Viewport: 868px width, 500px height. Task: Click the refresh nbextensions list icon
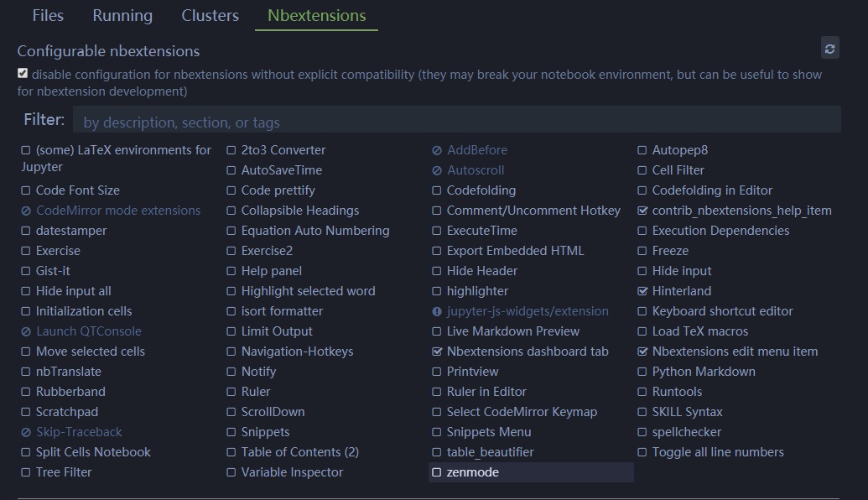[x=829, y=49]
